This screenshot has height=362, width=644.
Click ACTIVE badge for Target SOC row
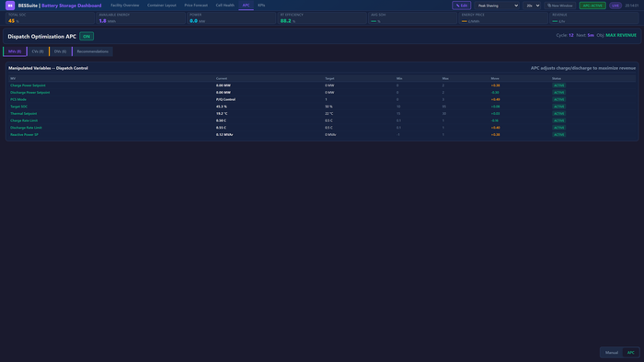[558, 107]
